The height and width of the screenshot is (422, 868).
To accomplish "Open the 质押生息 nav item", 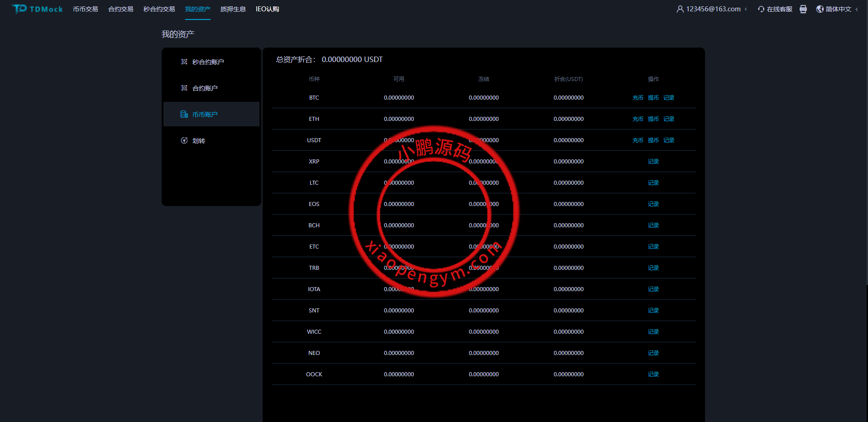I will click(233, 9).
